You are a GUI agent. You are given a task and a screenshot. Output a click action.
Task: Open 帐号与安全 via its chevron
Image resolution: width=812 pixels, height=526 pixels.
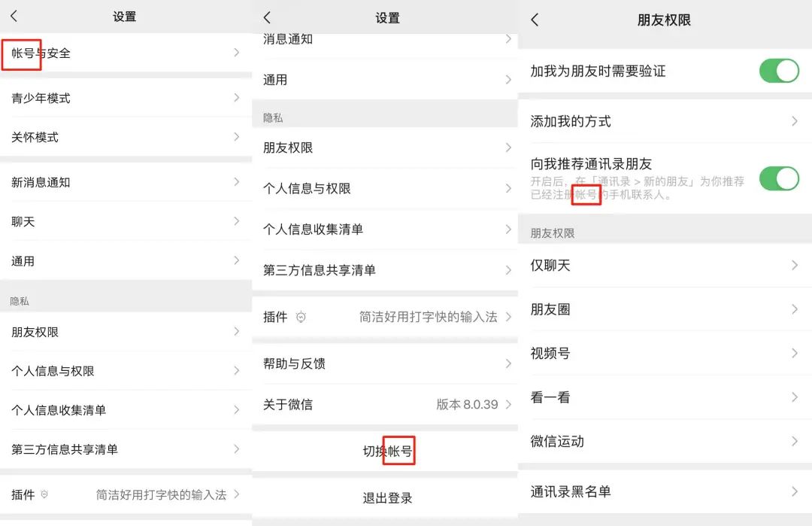[x=237, y=53]
